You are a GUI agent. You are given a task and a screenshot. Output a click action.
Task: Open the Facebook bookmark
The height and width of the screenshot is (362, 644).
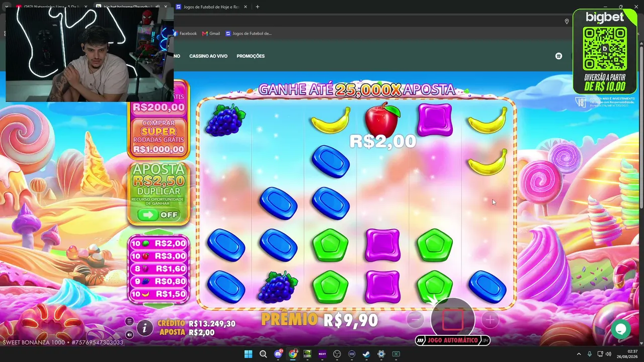tap(185, 34)
